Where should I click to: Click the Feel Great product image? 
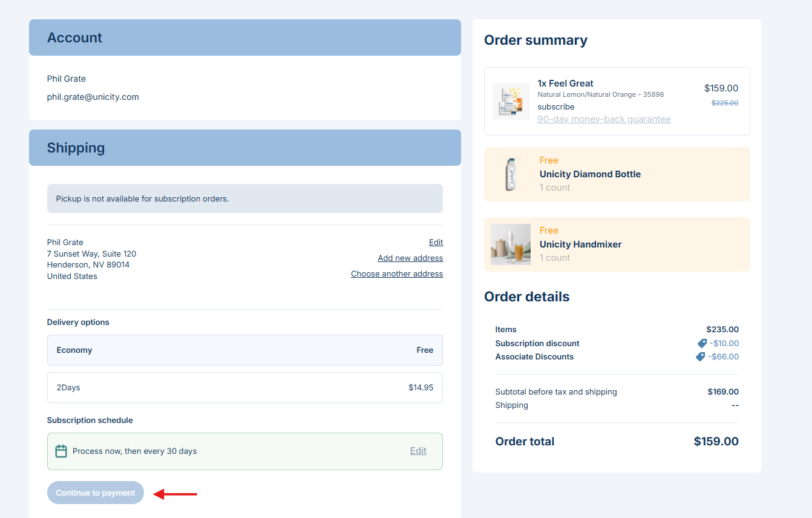[x=511, y=101]
